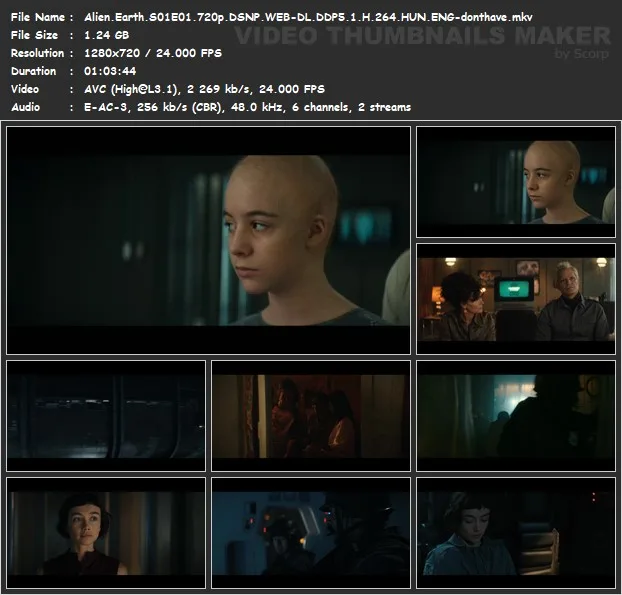
Task: Open the dark-haired woman in black top thumbnail
Action: click(106, 533)
